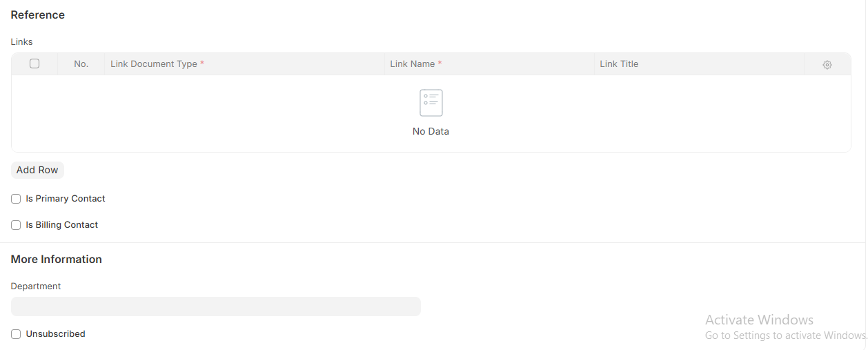Click the No. column header

(81, 64)
